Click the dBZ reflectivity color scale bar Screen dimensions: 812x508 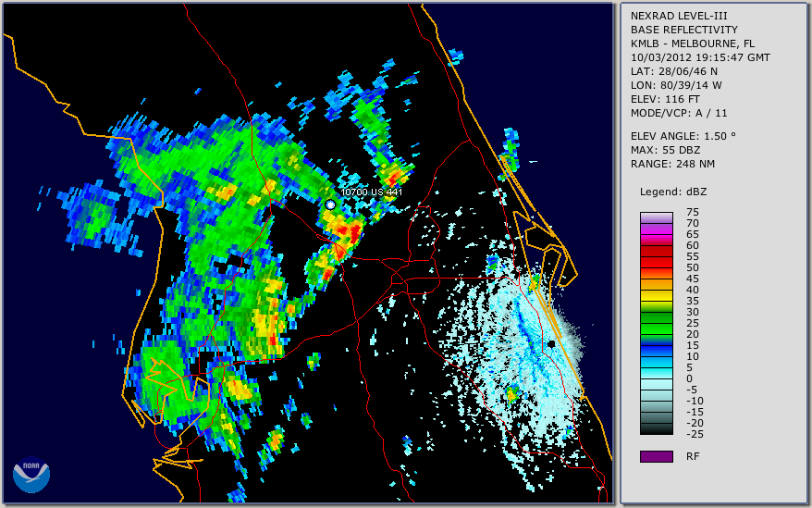pyautogui.click(x=656, y=324)
